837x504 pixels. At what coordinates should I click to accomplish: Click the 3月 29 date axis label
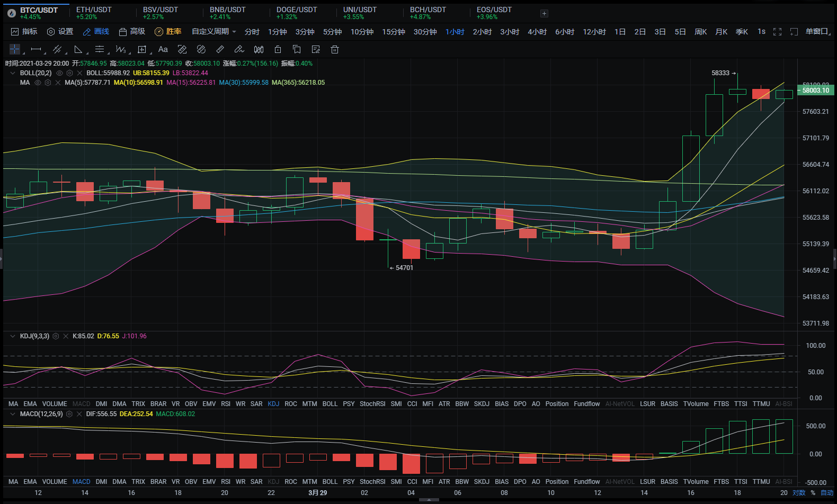pyautogui.click(x=318, y=493)
